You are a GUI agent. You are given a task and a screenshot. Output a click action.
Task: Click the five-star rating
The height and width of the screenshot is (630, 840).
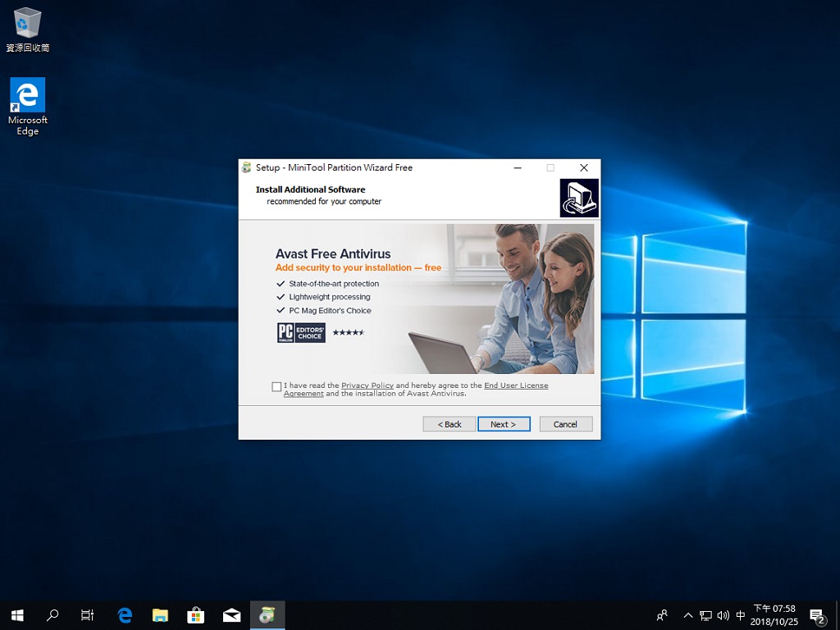[348, 333]
